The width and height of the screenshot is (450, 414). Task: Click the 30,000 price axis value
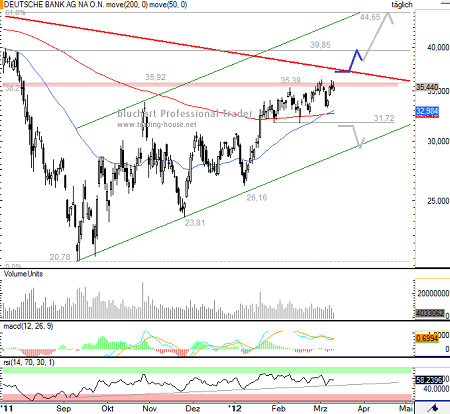tap(438, 142)
